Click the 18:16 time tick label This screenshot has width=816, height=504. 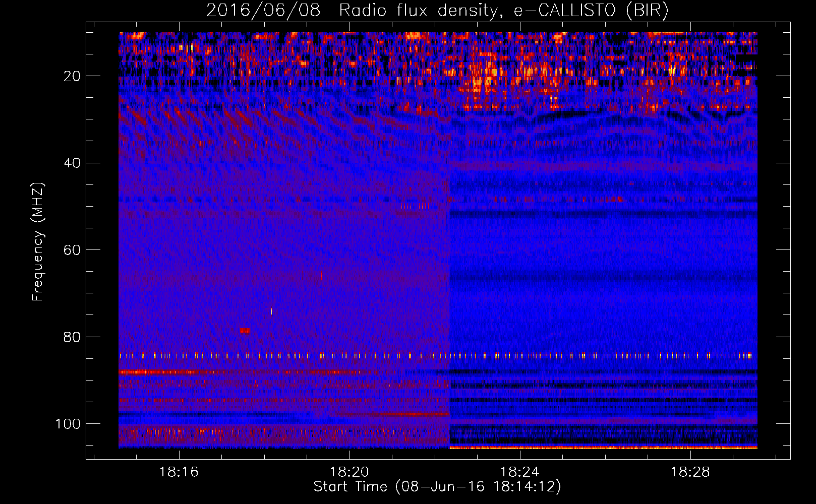(x=179, y=472)
